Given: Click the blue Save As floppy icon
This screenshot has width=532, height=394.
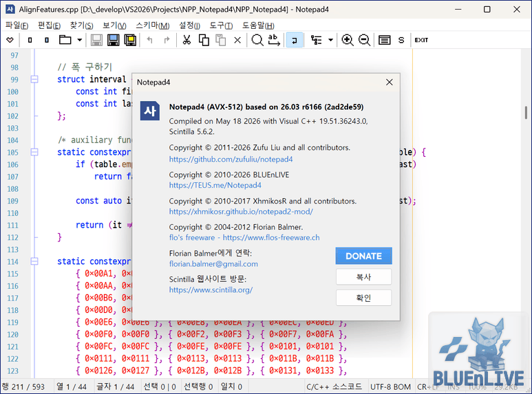Looking at the screenshot, I should coord(114,40).
